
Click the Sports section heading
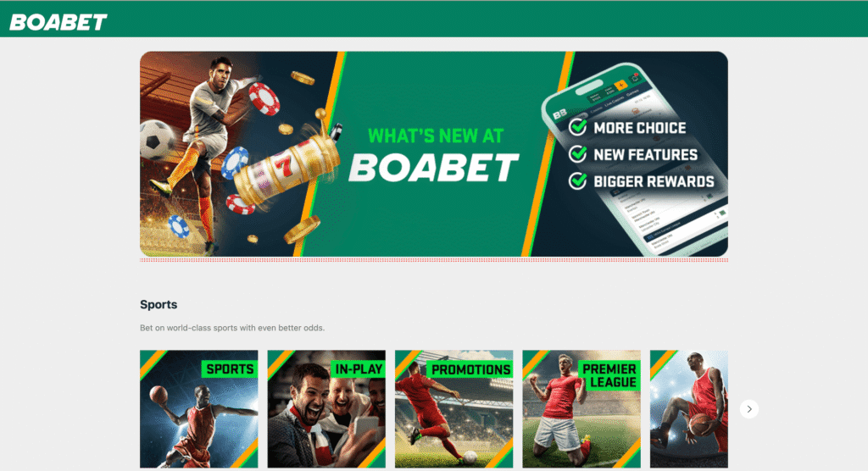[159, 304]
